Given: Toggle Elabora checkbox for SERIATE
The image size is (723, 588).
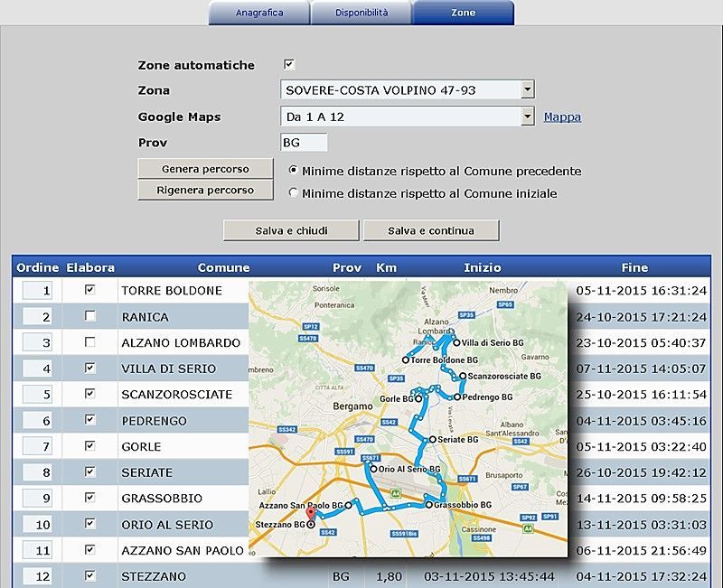Looking at the screenshot, I should click(89, 471).
